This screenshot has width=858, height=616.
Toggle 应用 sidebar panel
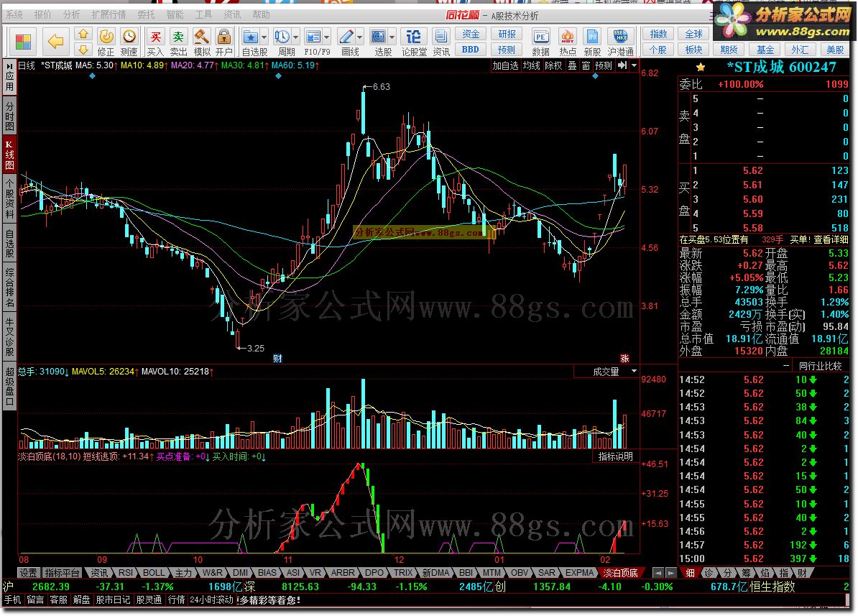(x=10, y=77)
